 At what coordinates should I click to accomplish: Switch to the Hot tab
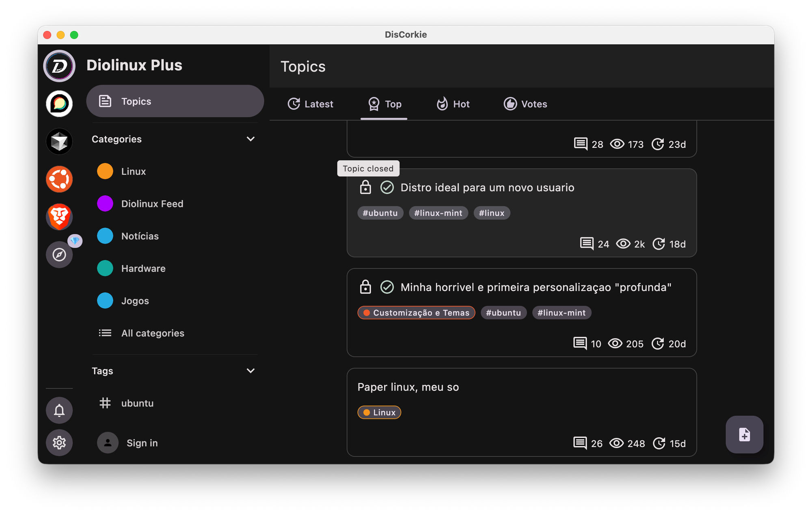[x=453, y=104]
